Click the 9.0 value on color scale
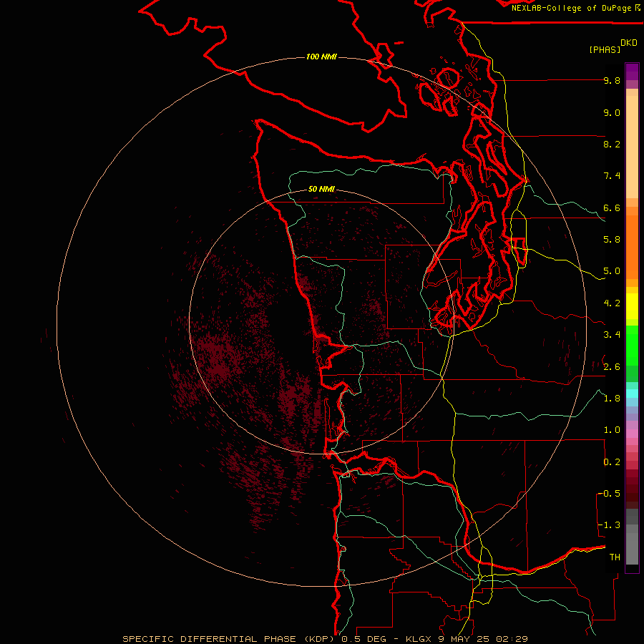The width and height of the screenshot is (644, 644). pos(612,112)
